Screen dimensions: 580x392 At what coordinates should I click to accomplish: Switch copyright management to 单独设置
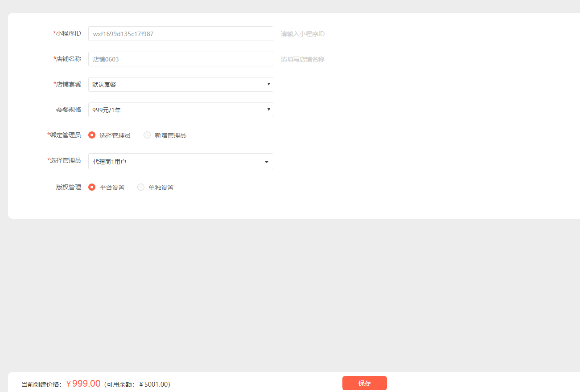click(x=141, y=188)
